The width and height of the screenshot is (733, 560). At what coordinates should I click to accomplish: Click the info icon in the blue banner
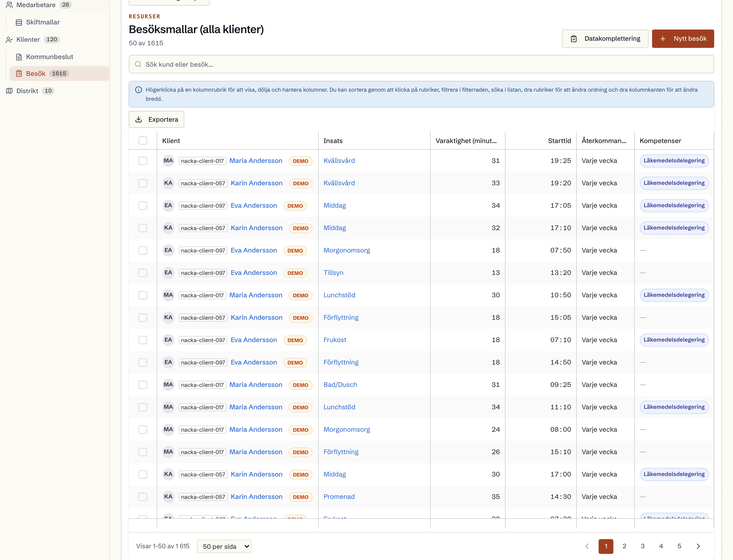tap(138, 90)
